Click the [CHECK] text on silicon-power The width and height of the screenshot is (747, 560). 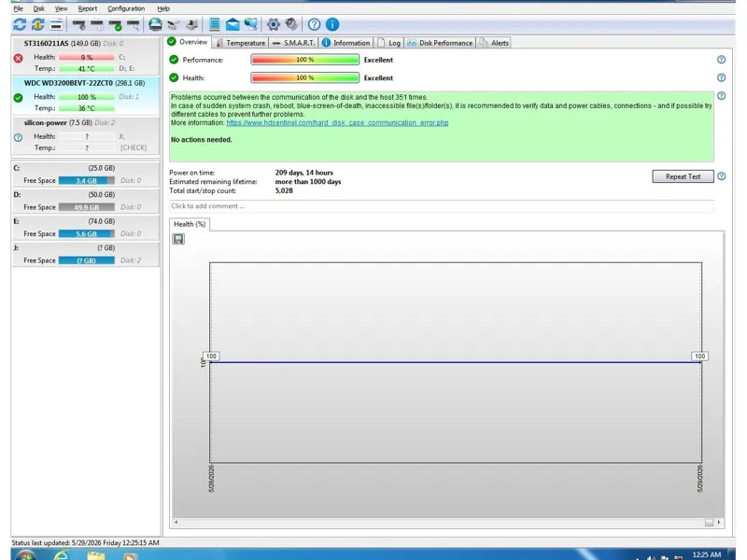pyautogui.click(x=134, y=147)
